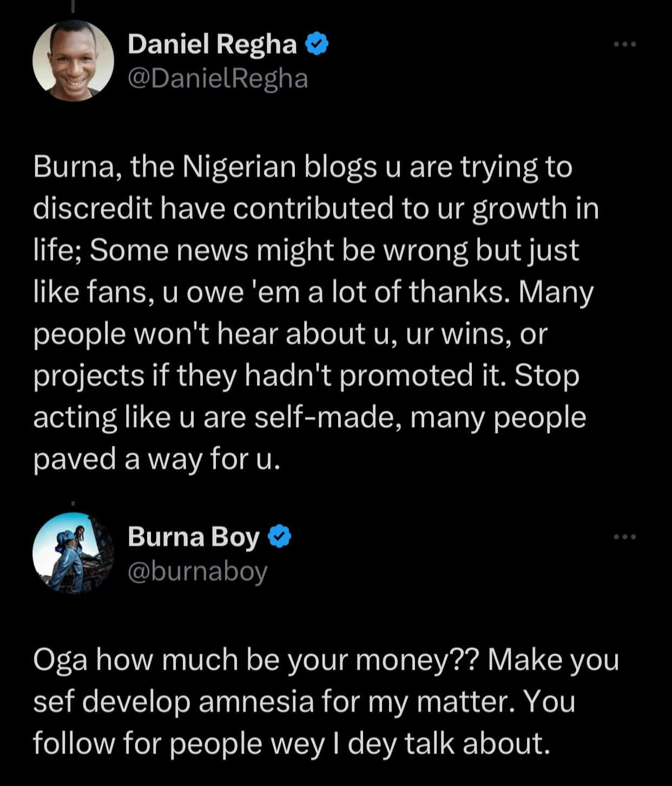Click the Burna Boy display name
This screenshot has width=672, height=786.
[x=194, y=537]
